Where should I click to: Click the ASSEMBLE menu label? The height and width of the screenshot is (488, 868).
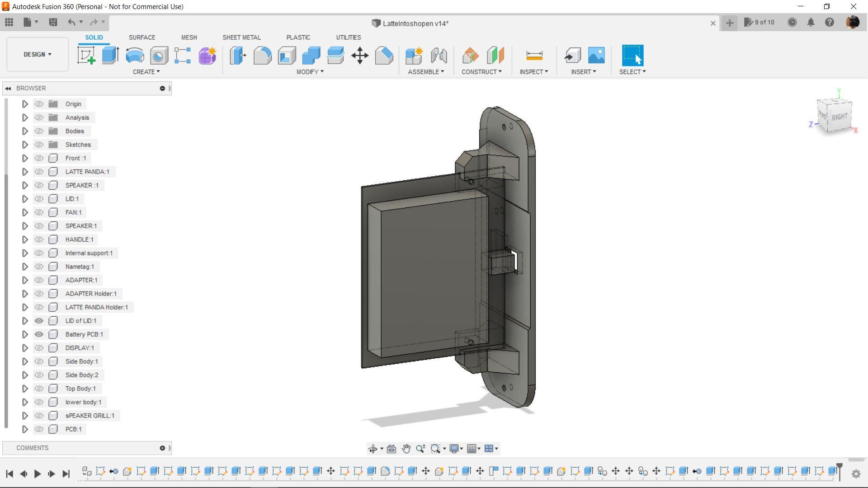coord(425,72)
